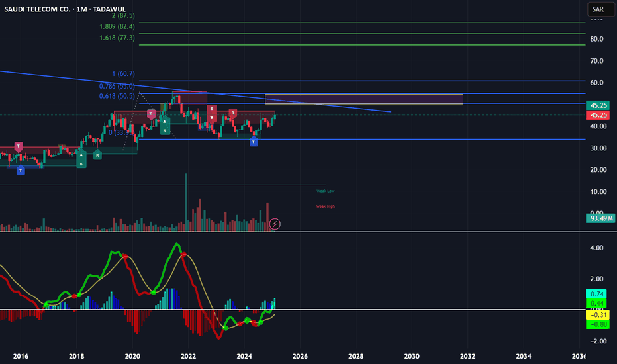Click the cyan 0.74 indicator value

click(596, 294)
